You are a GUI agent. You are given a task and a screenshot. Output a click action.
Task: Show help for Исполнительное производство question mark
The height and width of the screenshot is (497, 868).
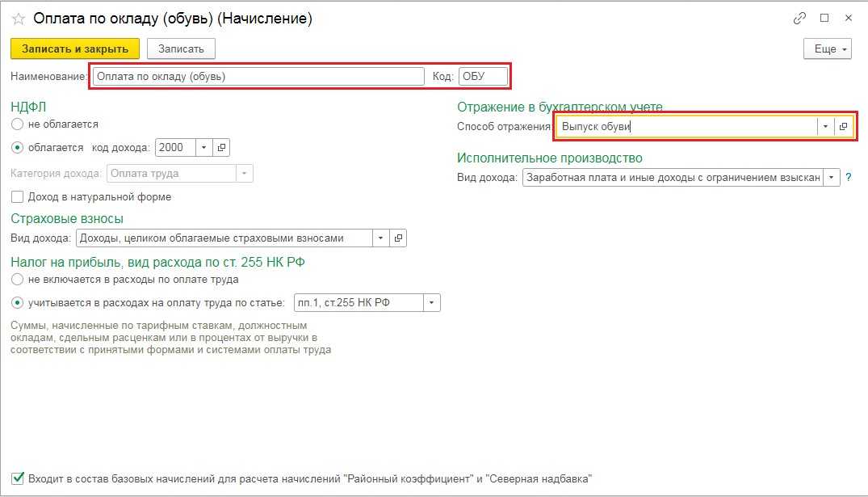[x=849, y=178]
